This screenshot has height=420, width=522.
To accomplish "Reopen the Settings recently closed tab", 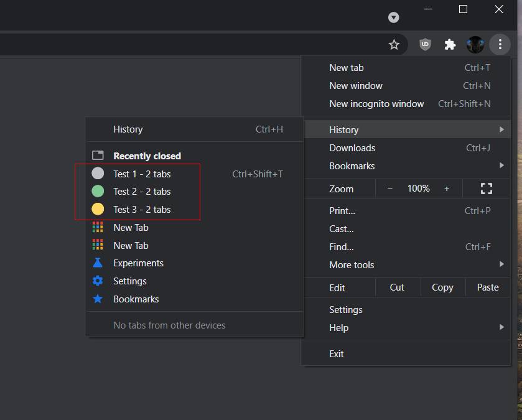I will (x=195, y=281).
